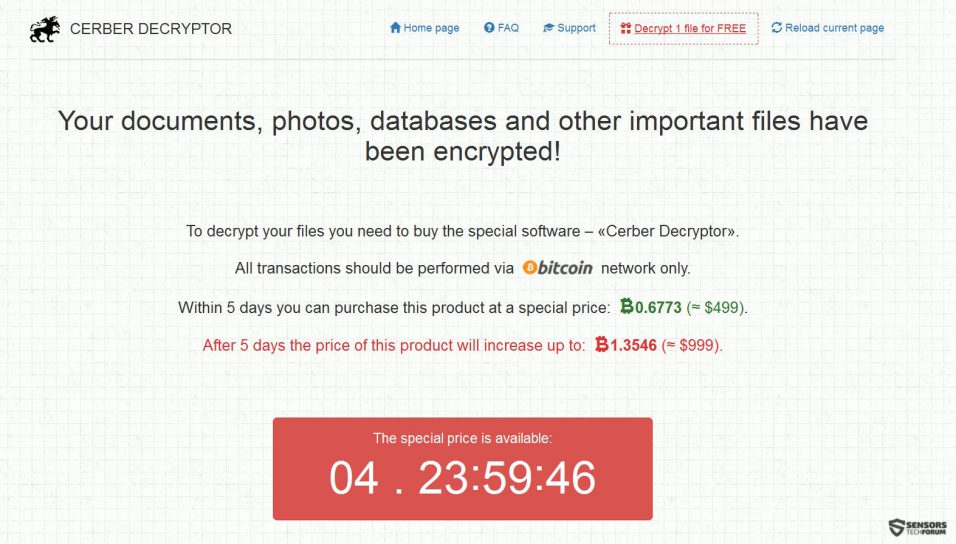Click the orange bitcoin logo

[x=557, y=268]
